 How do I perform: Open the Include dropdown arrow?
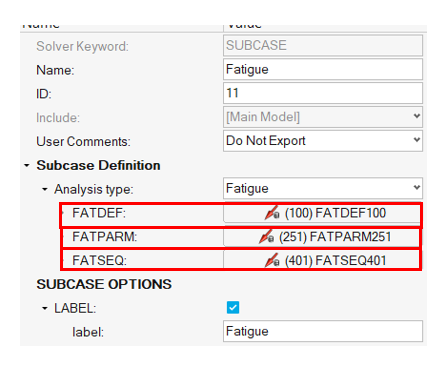416,116
